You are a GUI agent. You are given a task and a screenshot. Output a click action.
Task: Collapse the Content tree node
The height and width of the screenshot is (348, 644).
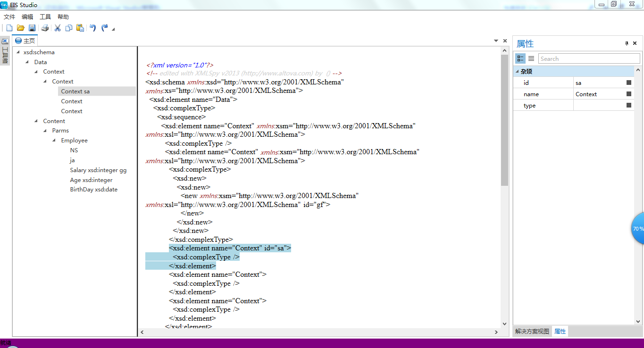tap(37, 121)
